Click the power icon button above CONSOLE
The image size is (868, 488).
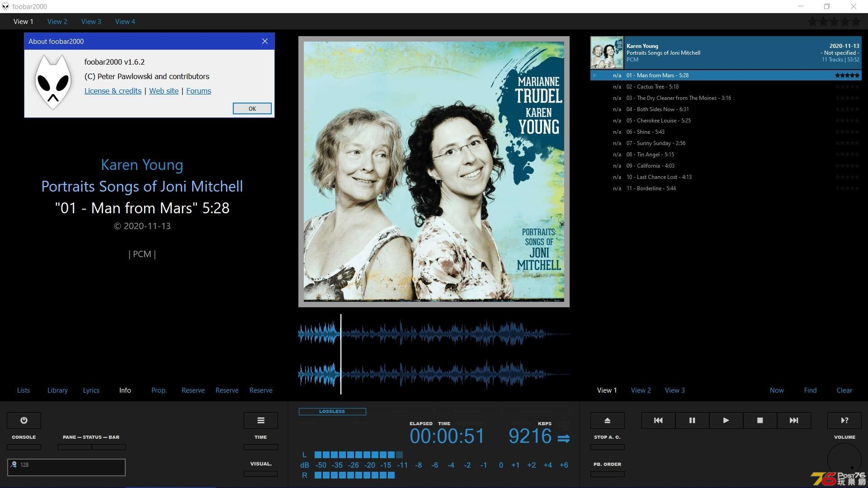(24, 420)
